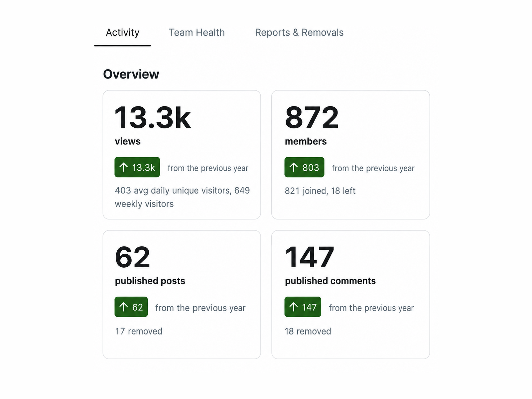The height and width of the screenshot is (399, 532).
Task: Click "from the previous year" in published comments card
Action: point(371,308)
